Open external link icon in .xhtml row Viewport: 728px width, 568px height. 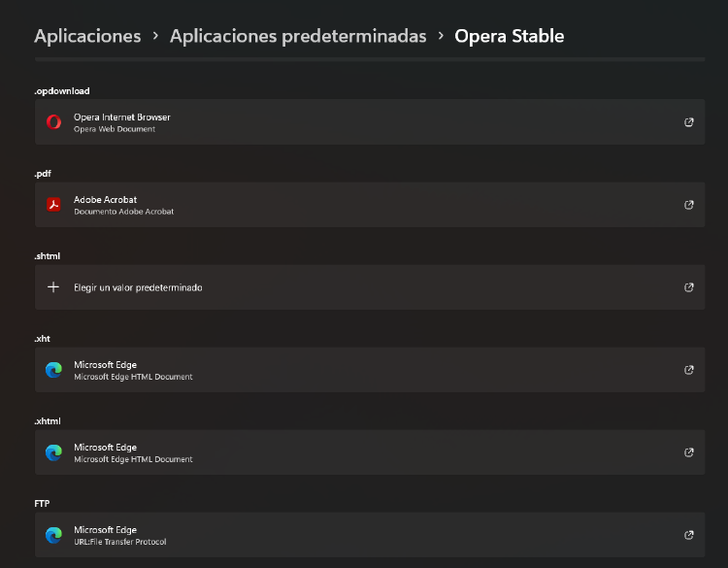click(x=689, y=452)
